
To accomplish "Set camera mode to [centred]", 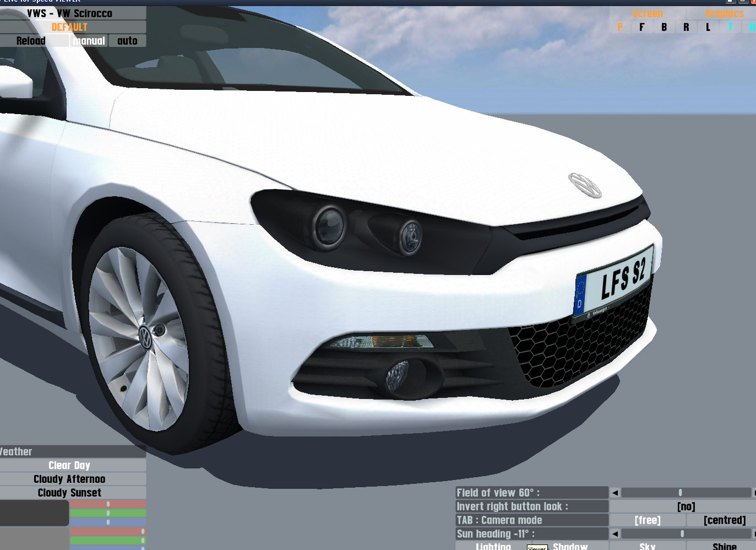I will [x=724, y=520].
